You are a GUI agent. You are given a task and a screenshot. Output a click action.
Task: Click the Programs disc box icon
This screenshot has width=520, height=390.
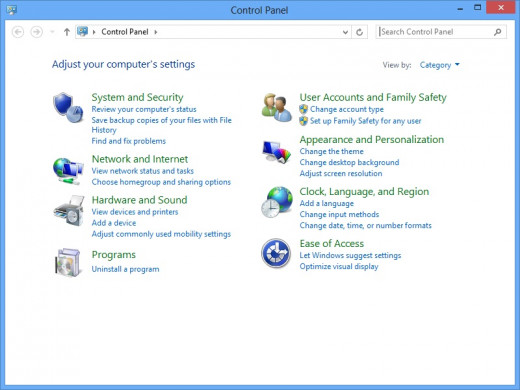68,262
